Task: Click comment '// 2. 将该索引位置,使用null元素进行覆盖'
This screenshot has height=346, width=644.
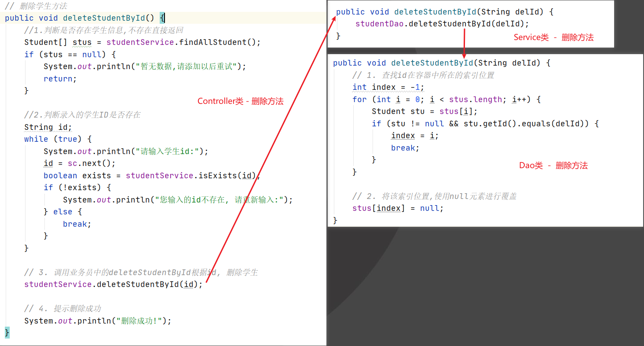Action: point(435,196)
